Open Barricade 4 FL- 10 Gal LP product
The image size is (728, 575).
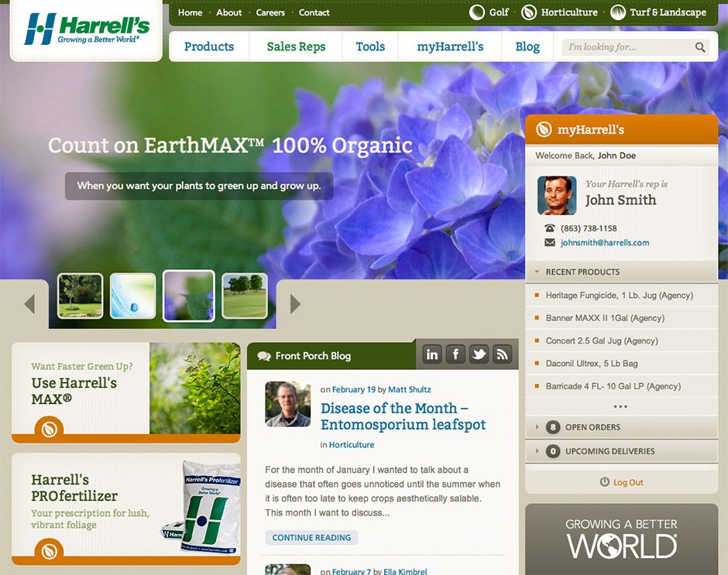613,386
